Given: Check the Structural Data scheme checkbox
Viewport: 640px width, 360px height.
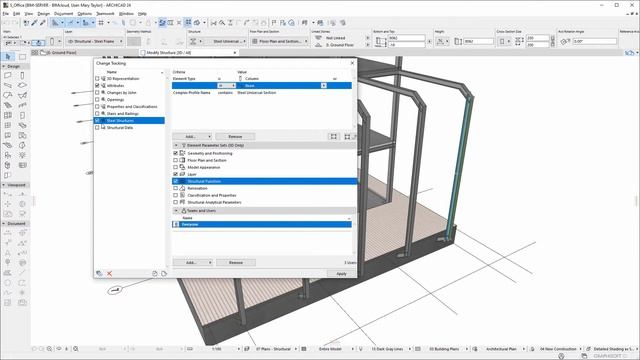Looking at the screenshot, I should (x=97, y=127).
